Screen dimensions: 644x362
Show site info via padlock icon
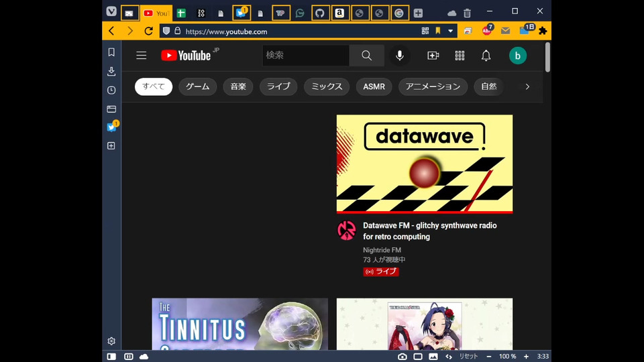(177, 31)
